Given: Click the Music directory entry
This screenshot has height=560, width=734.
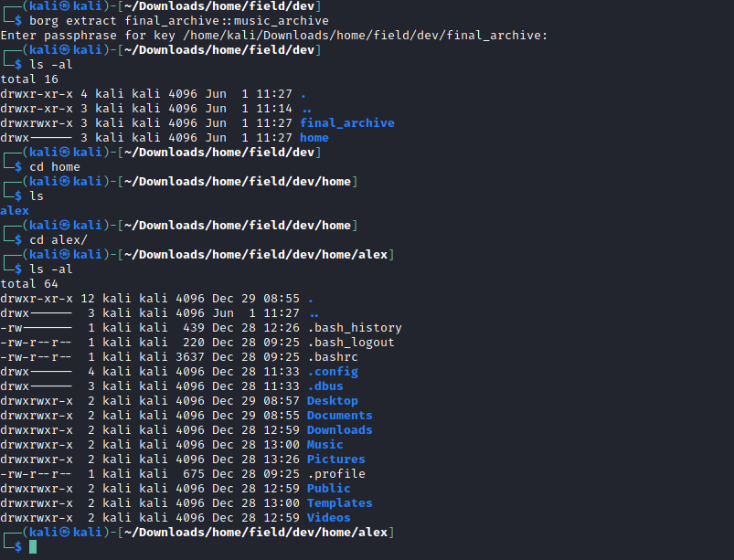Looking at the screenshot, I should click(324, 445).
